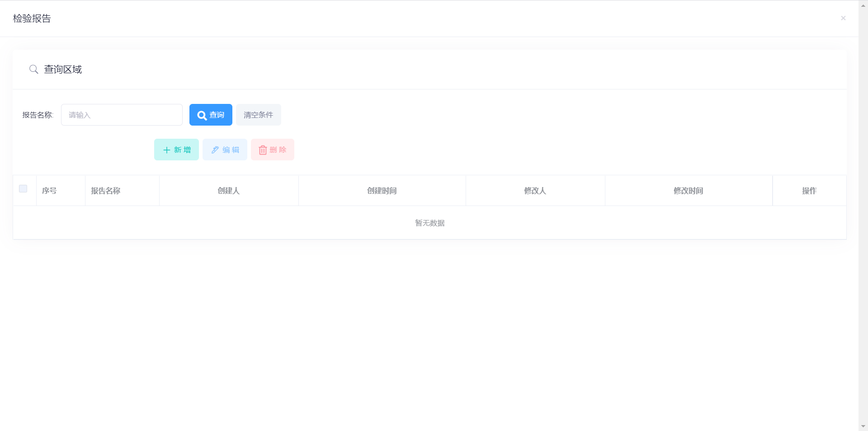Screen dimensions: 868x431
Task: Click the 删除 trash button
Action: (273, 150)
